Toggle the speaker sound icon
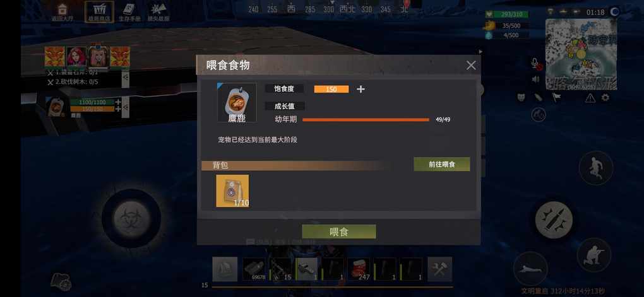Viewport: 644px width, 297px height. click(535, 79)
